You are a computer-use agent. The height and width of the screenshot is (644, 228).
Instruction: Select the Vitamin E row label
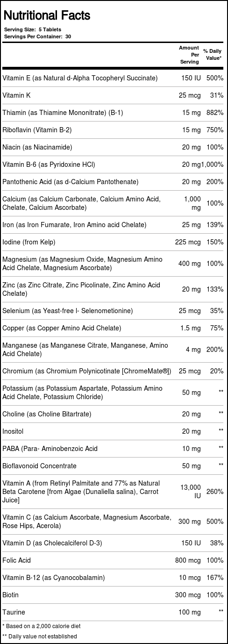coord(80,78)
